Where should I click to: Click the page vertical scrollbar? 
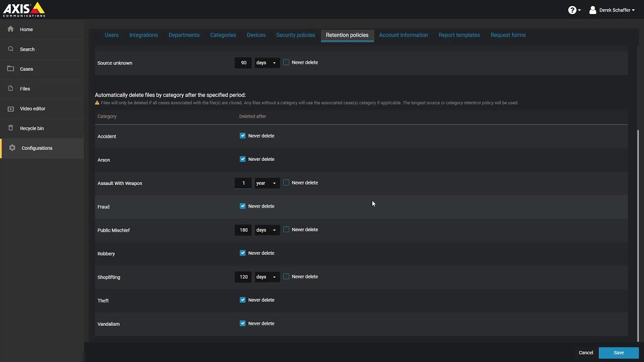[638, 236]
